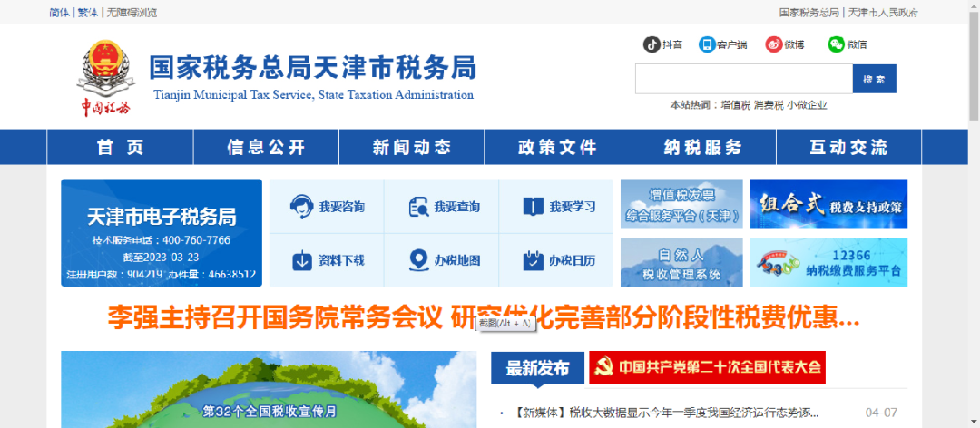Screen dimensions: 980x428
Task: Switch to 简体 simplified Chinese
Action: 59,13
